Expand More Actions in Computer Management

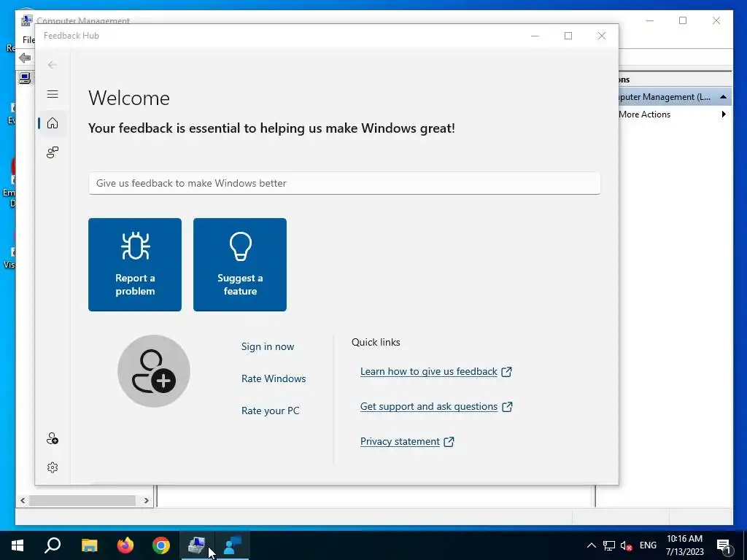675,114
